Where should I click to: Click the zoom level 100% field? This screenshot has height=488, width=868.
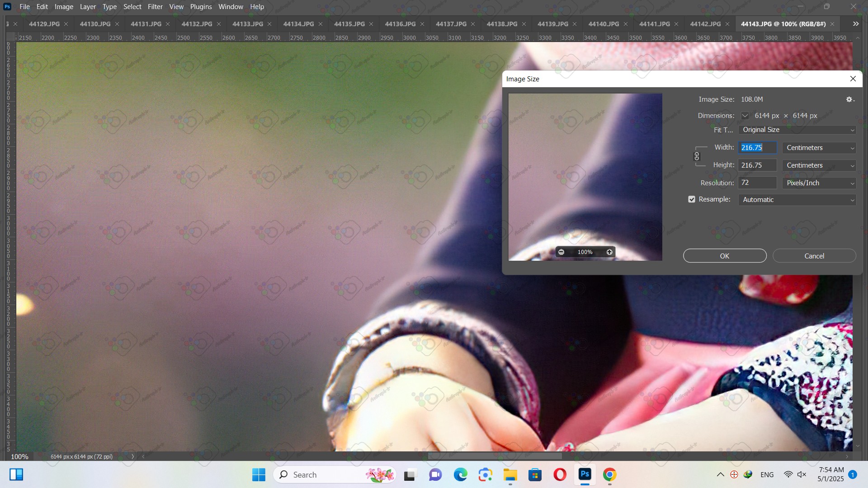point(19,456)
